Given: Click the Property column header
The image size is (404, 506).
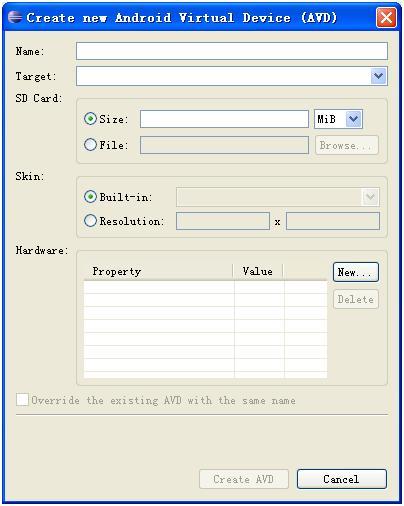Looking at the screenshot, I should 158,271.
